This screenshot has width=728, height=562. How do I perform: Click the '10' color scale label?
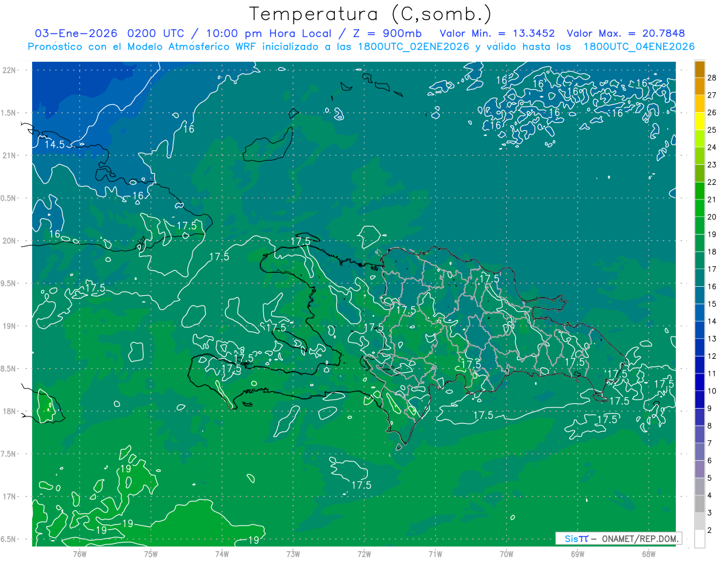tap(712, 391)
